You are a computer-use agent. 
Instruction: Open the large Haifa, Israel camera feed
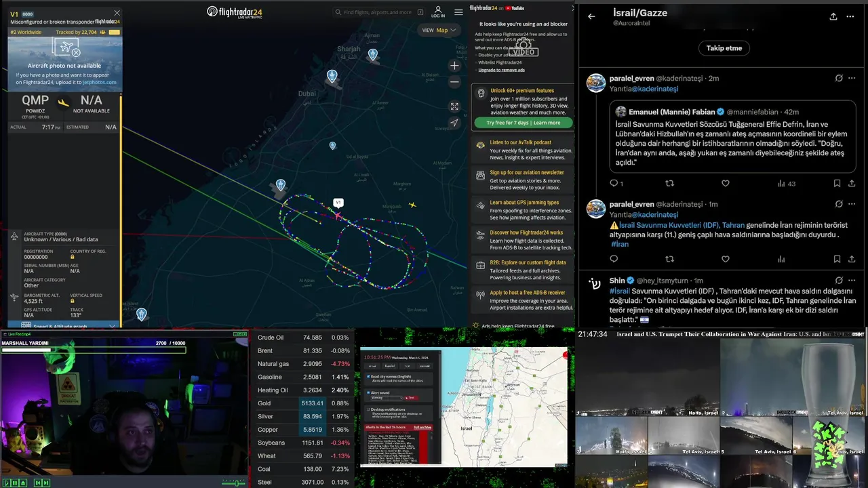pos(648,378)
